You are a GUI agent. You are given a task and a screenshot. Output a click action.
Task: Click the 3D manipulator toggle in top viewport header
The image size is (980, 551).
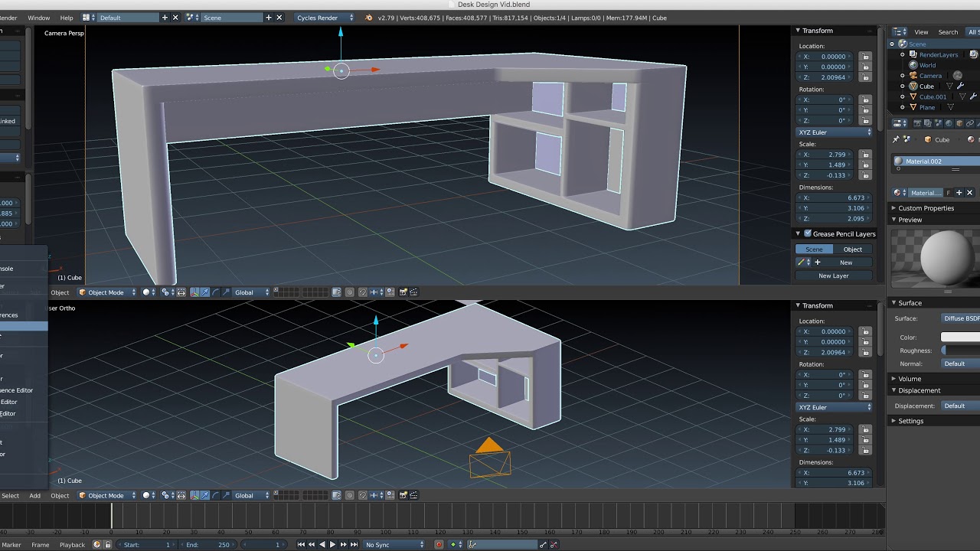coord(194,292)
